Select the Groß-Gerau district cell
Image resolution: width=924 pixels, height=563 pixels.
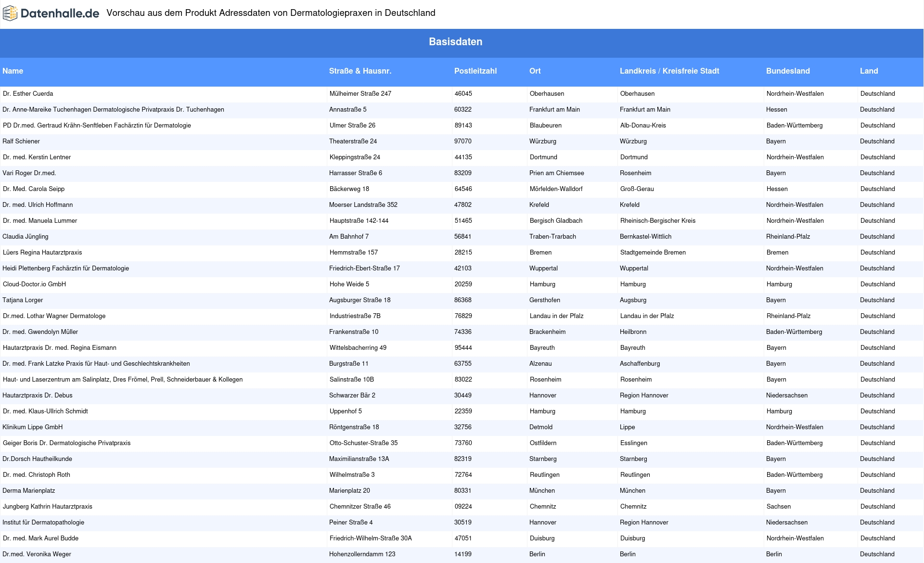pyautogui.click(x=637, y=189)
